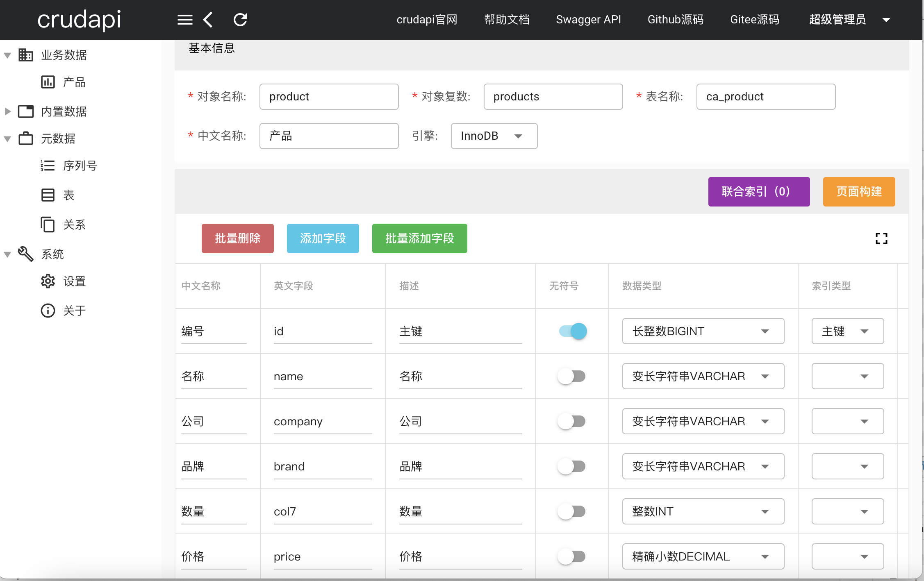Image resolution: width=924 pixels, height=581 pixels.
Task: Open the InnoDB engine dropdown
Action: point(494,136)
